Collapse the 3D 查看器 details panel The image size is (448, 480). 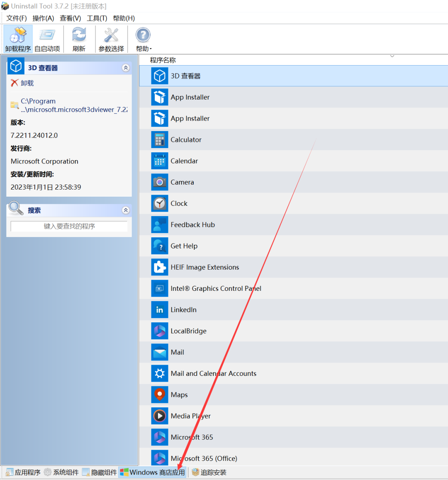point(125,68)
